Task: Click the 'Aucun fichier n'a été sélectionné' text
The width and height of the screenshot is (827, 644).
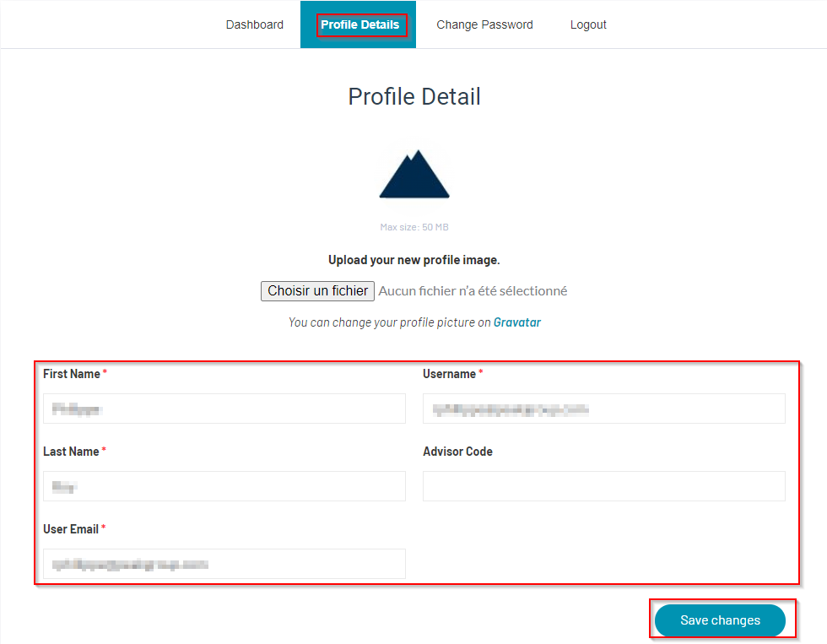Action: [473, 291]
